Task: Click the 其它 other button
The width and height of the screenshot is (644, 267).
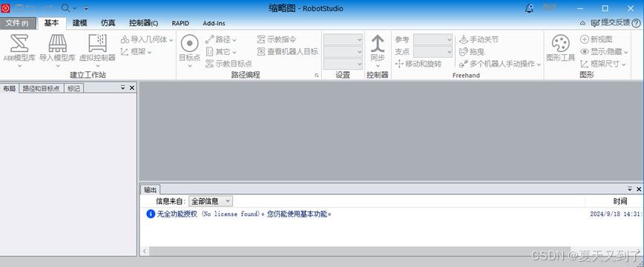Action: click(221, 52)
